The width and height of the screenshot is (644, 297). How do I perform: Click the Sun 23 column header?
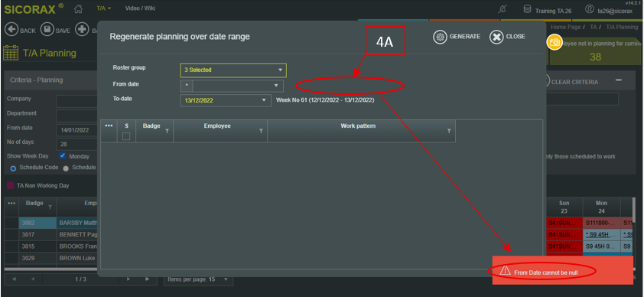point(564,207)
